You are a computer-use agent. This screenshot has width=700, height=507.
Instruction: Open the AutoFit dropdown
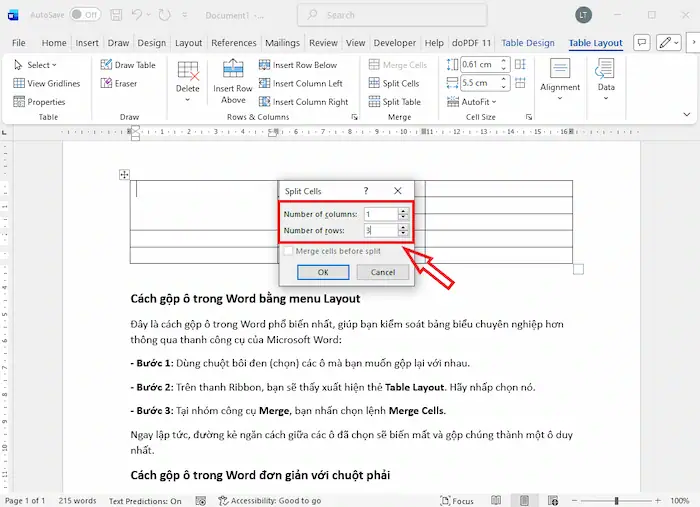click(472, 102)
